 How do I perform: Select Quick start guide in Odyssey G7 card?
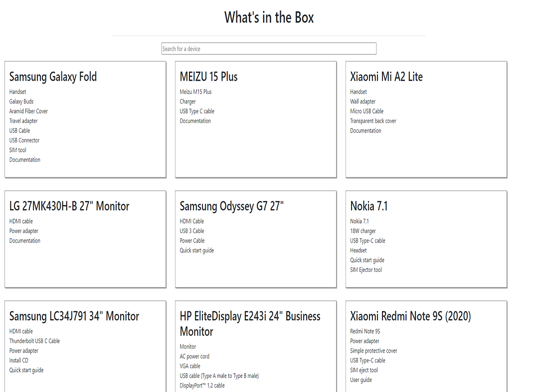pos(196,251)
